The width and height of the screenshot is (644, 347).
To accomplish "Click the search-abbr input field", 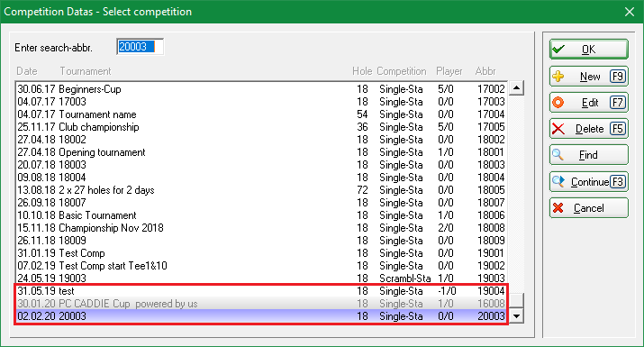I will pos(140,47).
